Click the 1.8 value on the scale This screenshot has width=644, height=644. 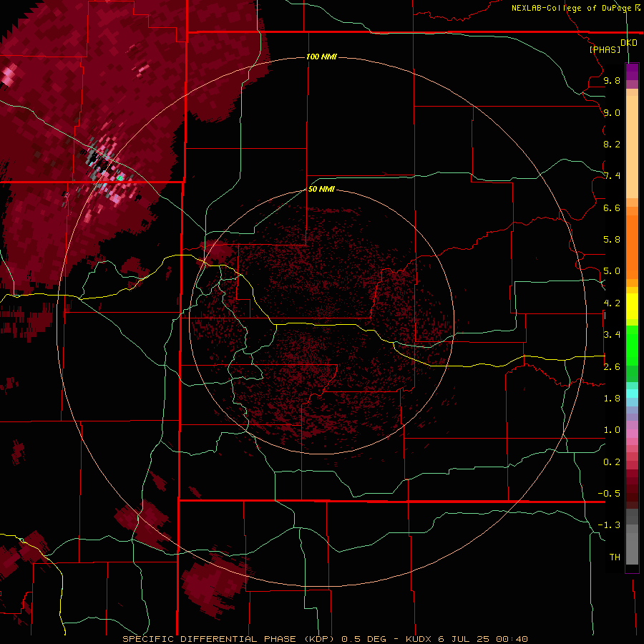[612, 399]
